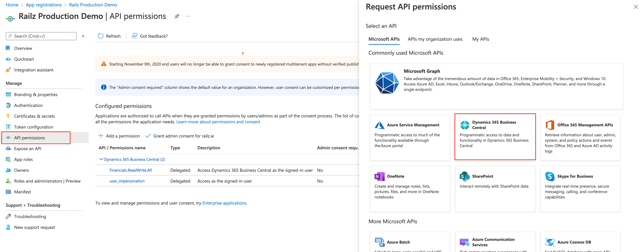This screenshot has width=644, height=252.
Task: Choose the Azure Cosmos DB icon
Action: (x=550, y=242)
